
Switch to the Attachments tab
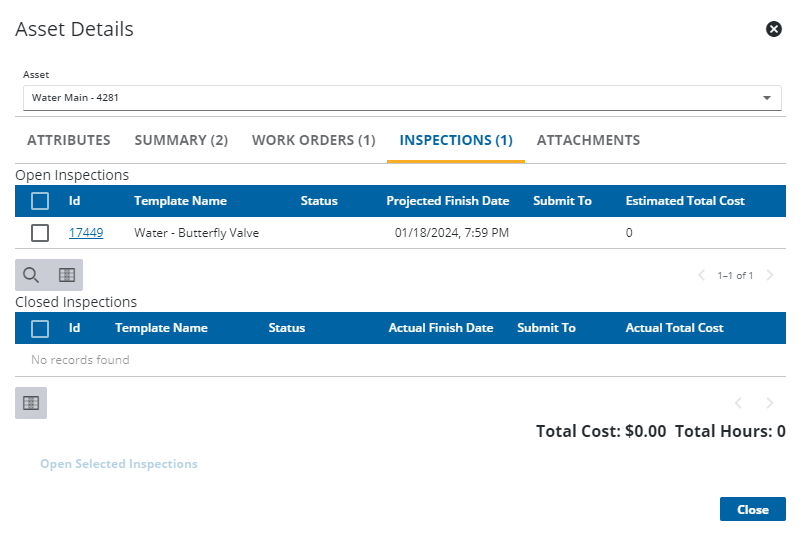(x=588, y=140)
